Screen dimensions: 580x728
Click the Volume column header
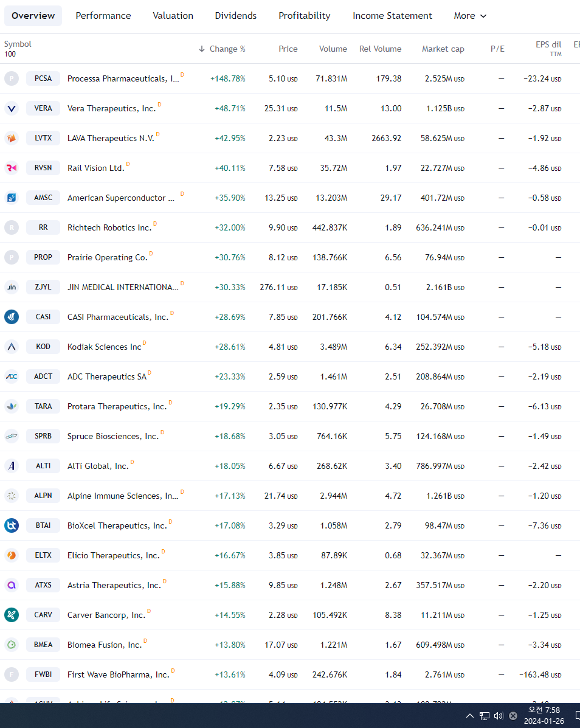333,49
